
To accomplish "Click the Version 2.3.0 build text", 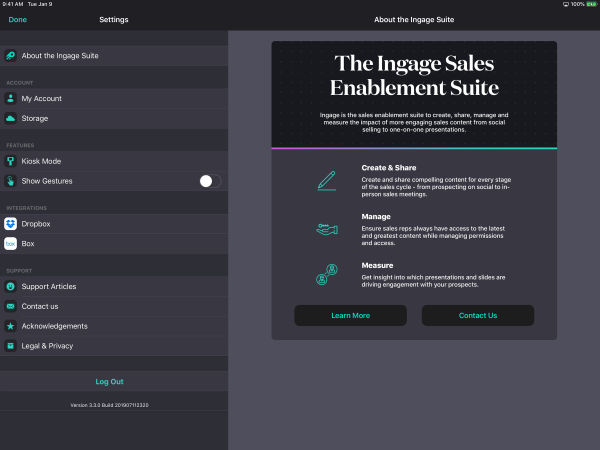I will 109,405.
